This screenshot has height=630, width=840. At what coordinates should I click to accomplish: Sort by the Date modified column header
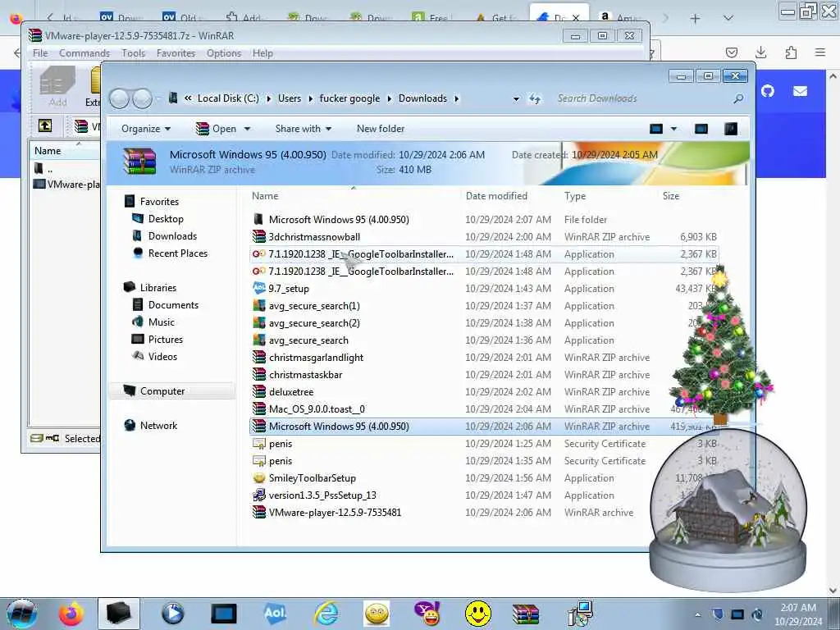coord(496,196)
